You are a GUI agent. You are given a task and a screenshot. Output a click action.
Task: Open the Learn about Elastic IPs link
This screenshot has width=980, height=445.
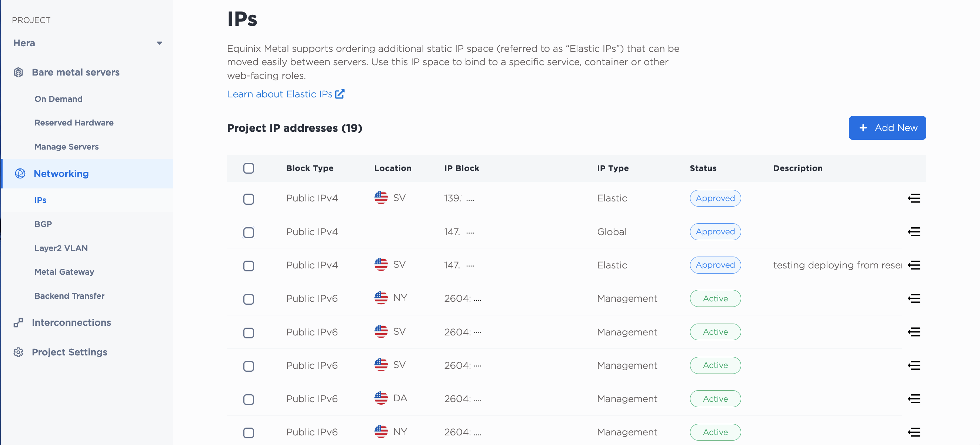click(280, 94)
